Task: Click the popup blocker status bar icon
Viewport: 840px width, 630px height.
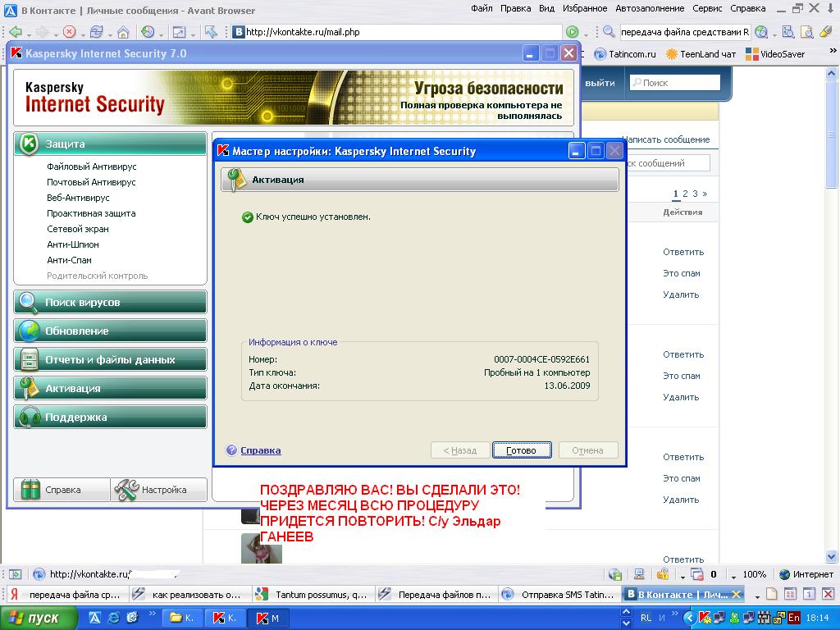Action: 697,574
